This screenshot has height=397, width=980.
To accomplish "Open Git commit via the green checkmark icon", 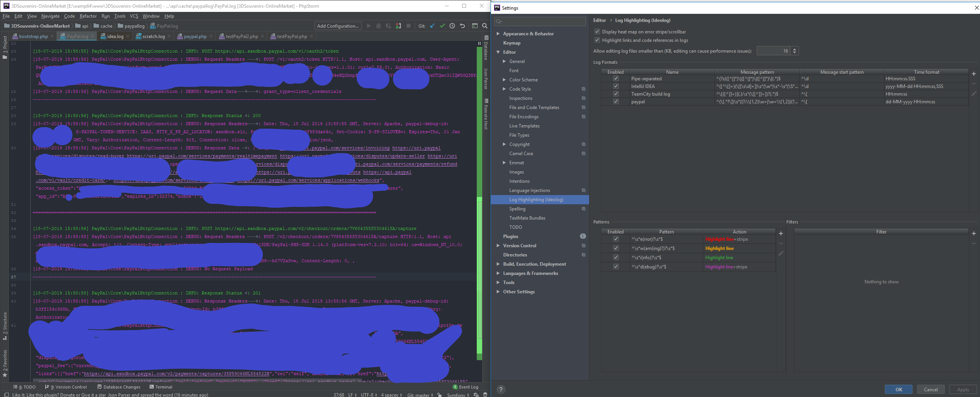I will (442, 26).
